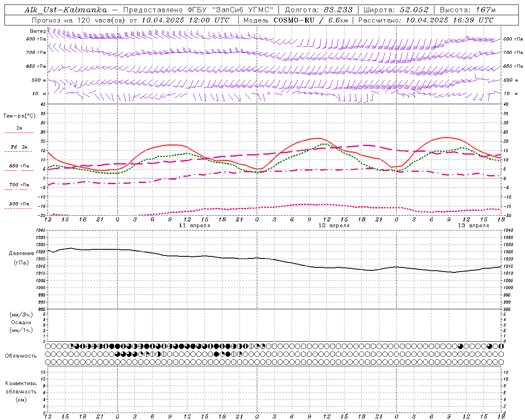Click the Конвективн. label

21,383
